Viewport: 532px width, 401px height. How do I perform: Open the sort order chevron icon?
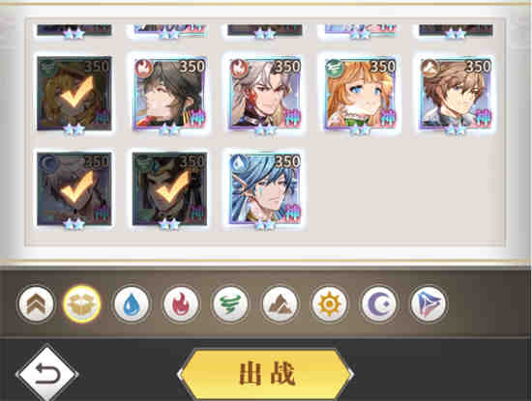click(x=36, y=304)
